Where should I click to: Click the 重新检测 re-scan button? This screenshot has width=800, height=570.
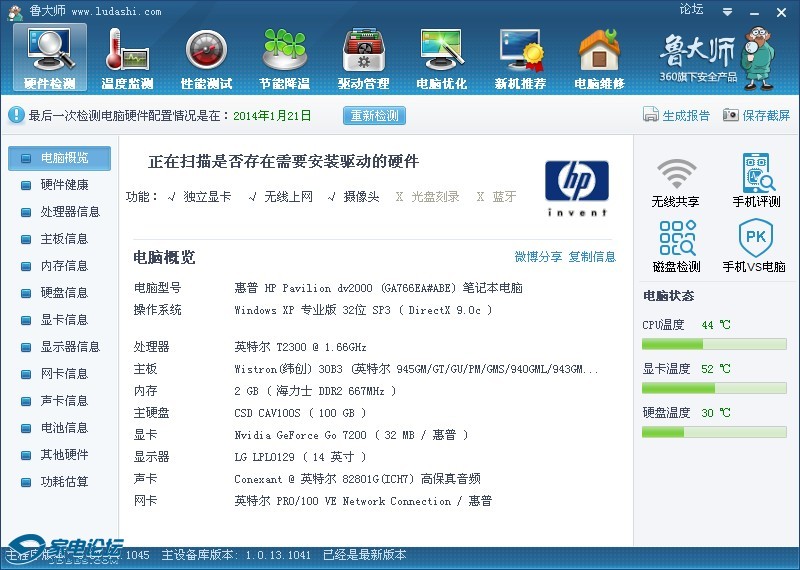374,116
